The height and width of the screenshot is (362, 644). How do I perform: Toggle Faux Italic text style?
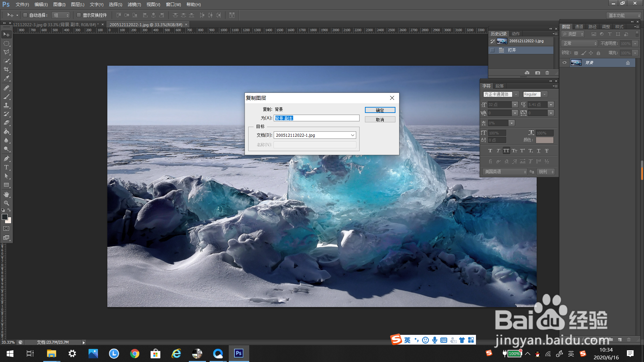[x=498, y=151]
